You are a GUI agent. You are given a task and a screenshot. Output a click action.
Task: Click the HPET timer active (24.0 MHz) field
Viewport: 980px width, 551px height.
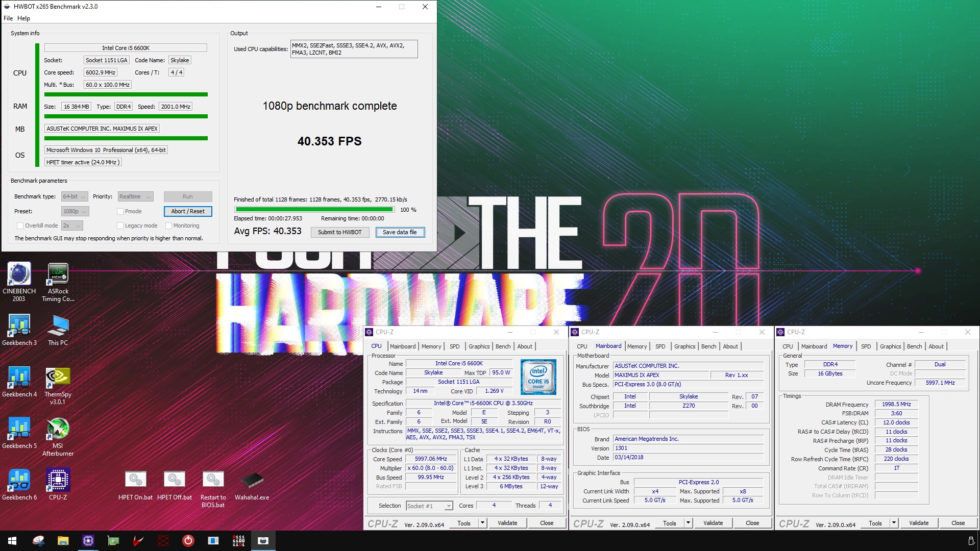coord(83,162)
